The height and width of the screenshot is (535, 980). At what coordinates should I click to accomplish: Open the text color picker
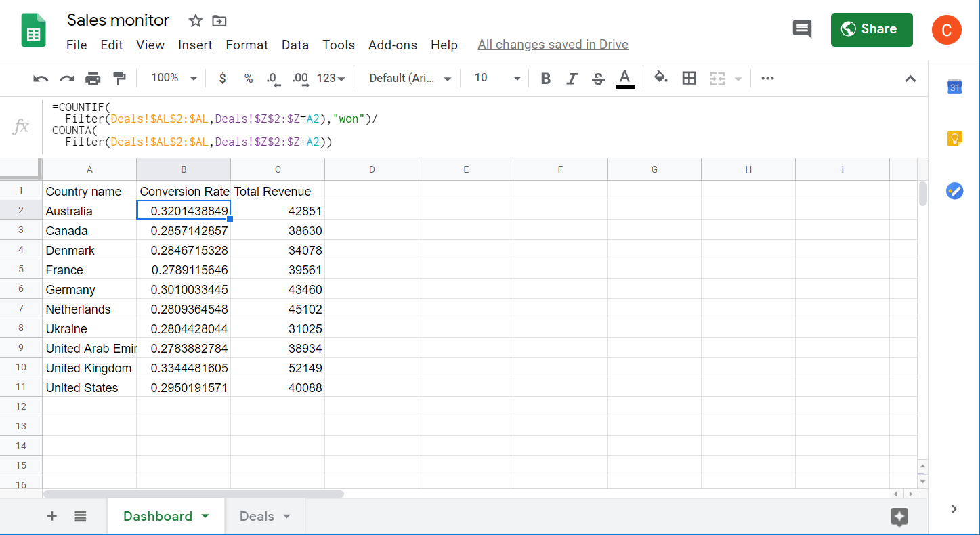[x=625, y=79]
